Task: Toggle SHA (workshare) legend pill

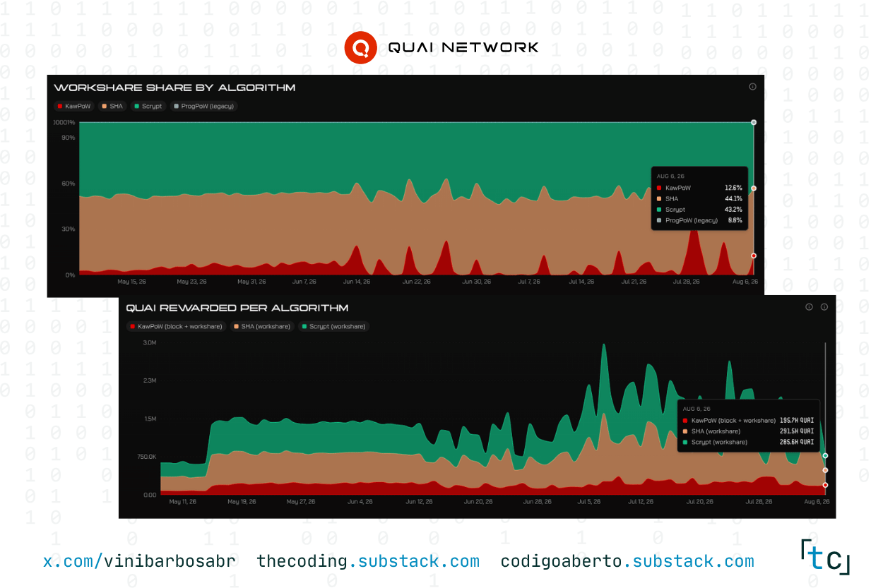Action: tap(261, 326)
